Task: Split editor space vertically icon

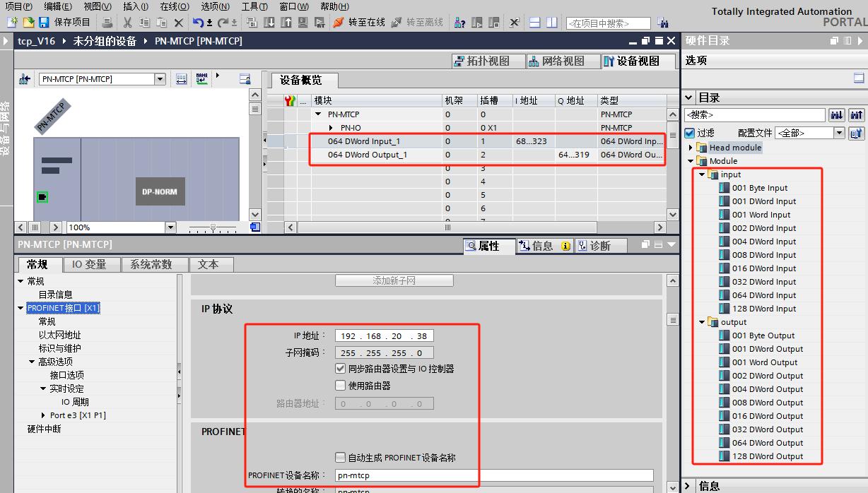Action: pos(552,23)
